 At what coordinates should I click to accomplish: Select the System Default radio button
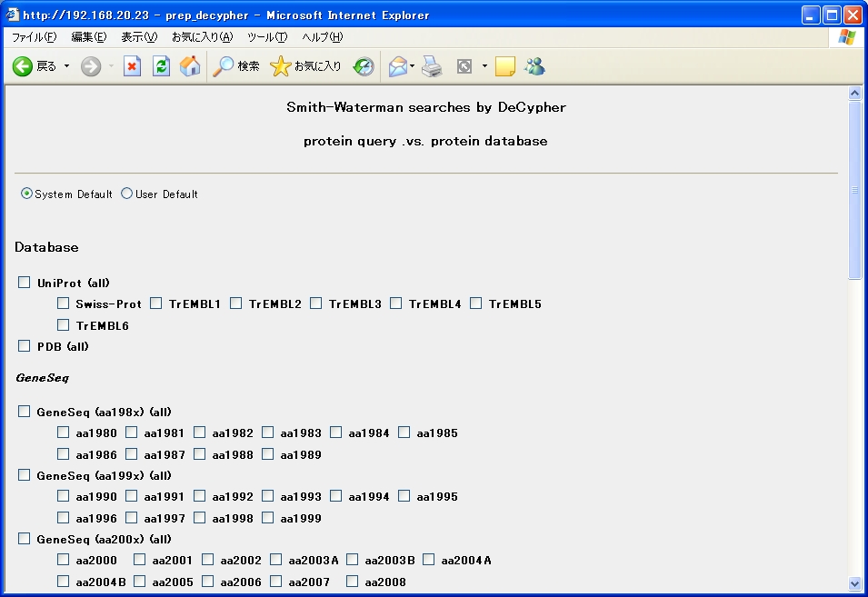point(26,194)
